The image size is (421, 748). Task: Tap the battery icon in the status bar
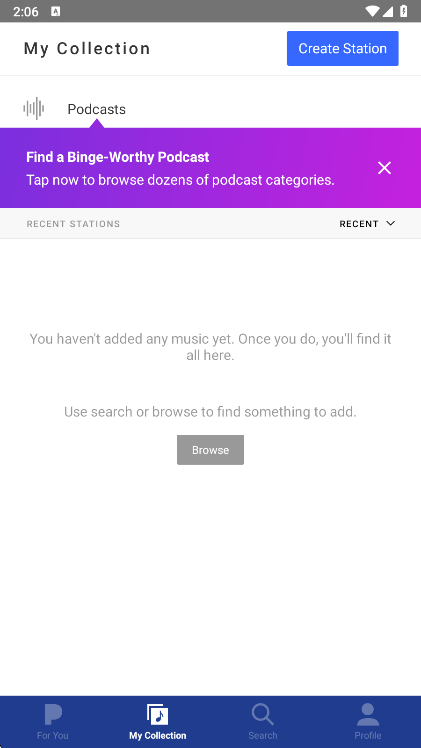[403, 11]
